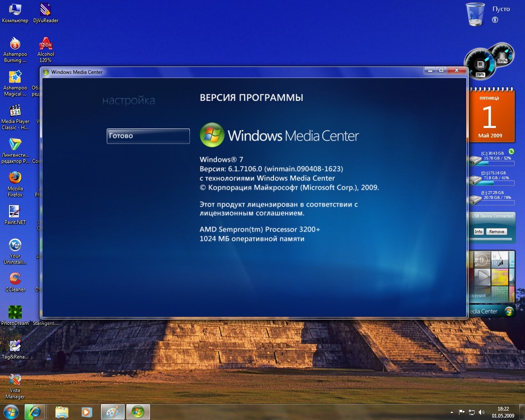
Task: Click the Windows Media Center logo orb
Action: point(212,135)
